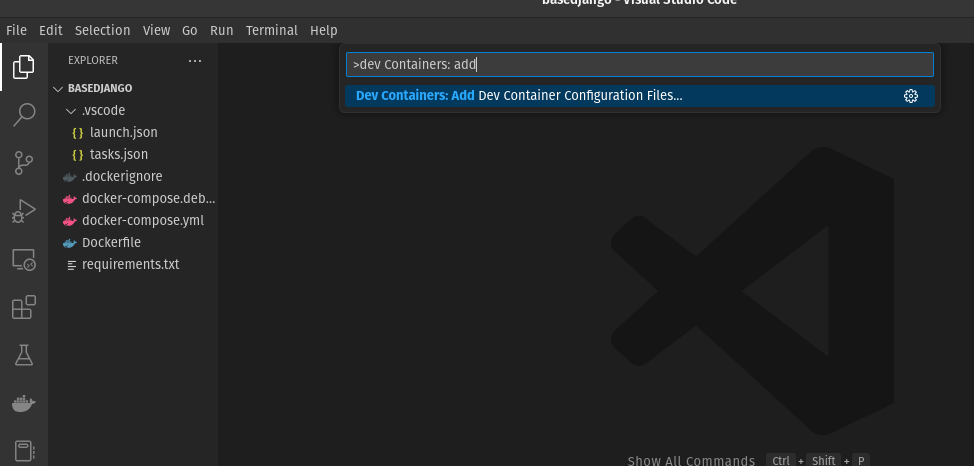Click the Explorer more actions ellipsis
This screenshot has width=974, height=466.
point(195,61)
